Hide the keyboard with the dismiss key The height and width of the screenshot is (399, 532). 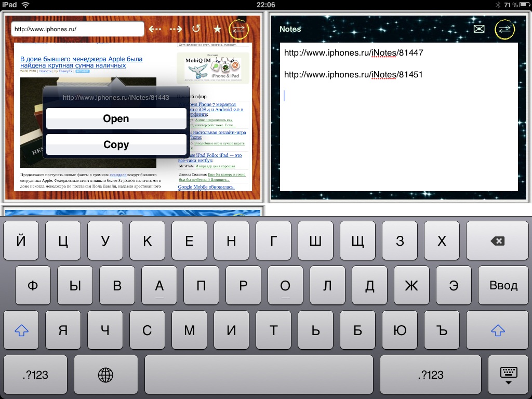[x=508, y=375]
